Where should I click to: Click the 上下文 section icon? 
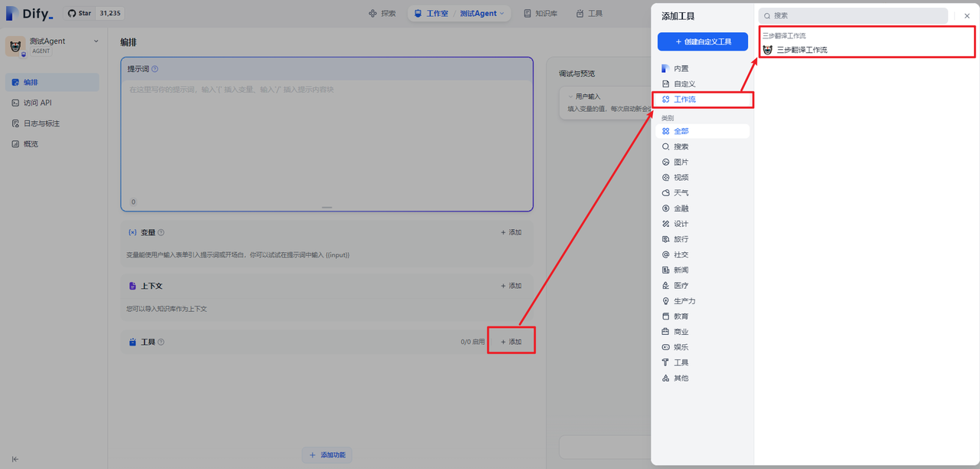click(x=132, y=286)
